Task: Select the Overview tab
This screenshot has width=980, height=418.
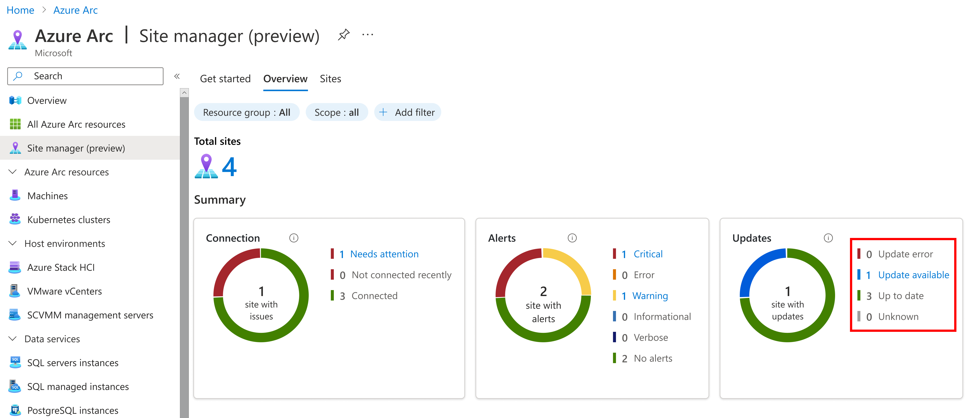Action: [285, 79]
